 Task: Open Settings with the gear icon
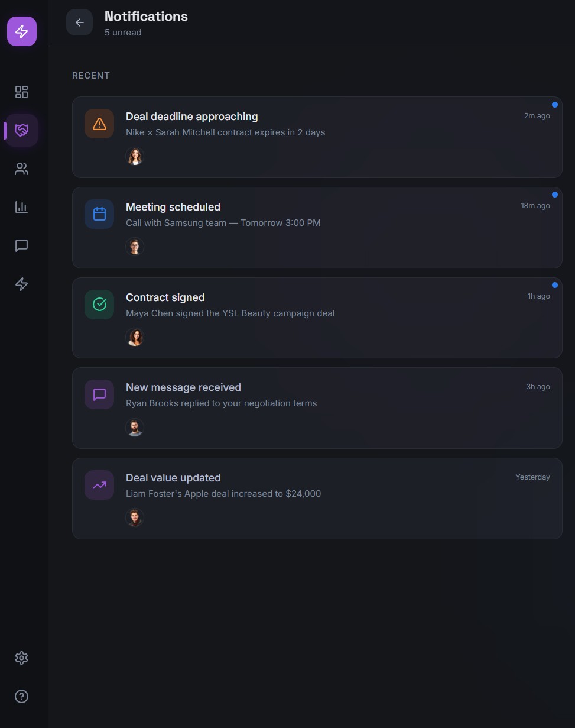pos(21,658)
